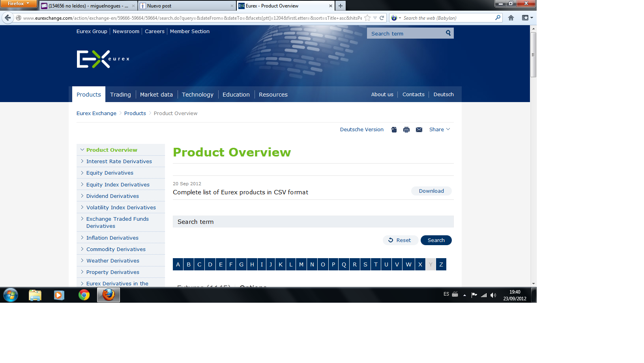Select the Products main navigation tab
The image size is (644, 363).
click(89, 95)
